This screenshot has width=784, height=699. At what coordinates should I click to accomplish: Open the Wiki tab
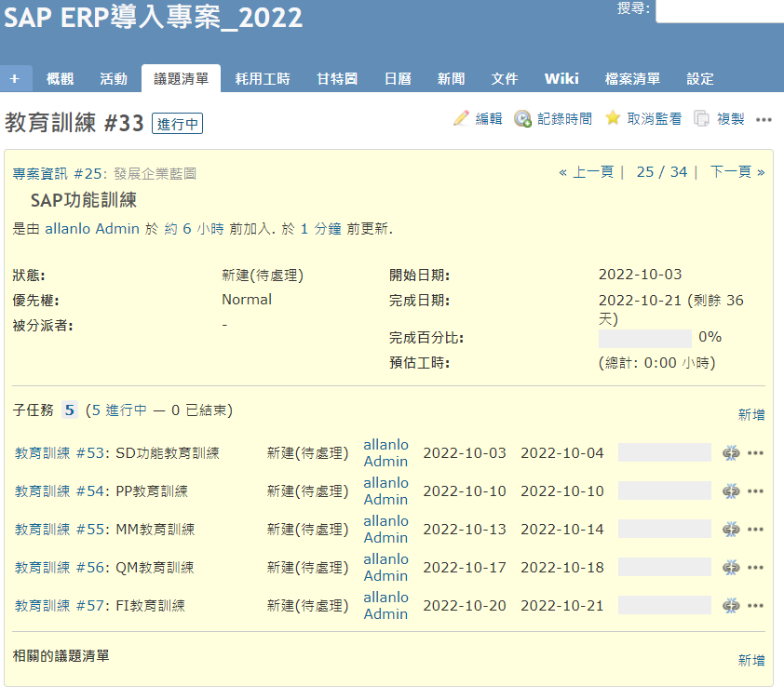pos(561,78)
